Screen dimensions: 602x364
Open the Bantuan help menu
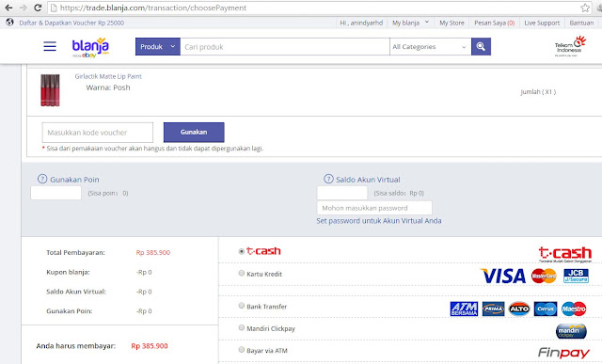click(581, 23)
